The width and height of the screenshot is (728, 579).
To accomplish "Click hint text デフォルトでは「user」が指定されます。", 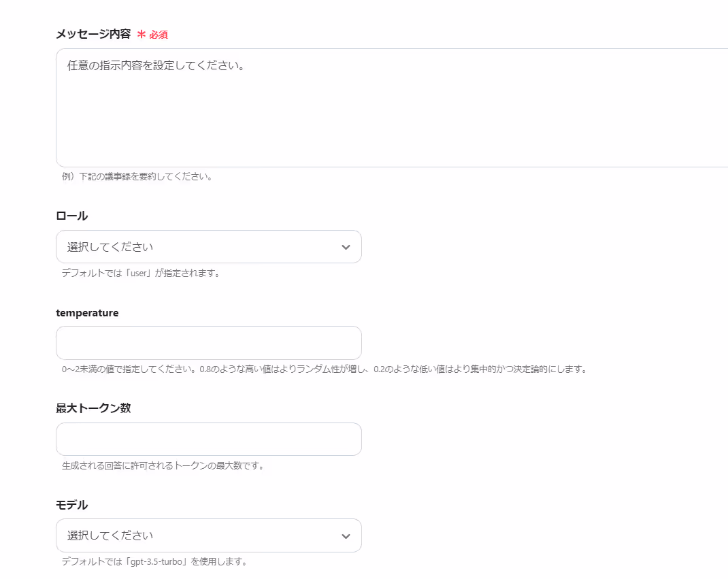I will tap(141, 273).
